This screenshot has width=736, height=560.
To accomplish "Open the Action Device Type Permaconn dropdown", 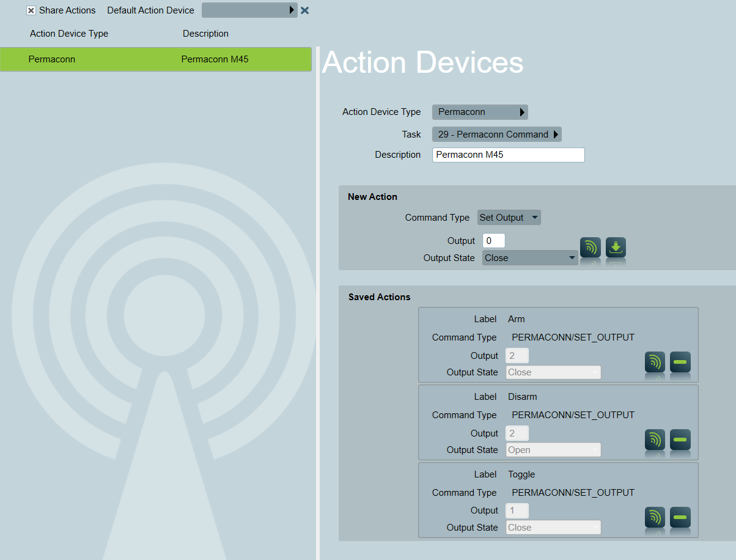I will tap(480, 112).
